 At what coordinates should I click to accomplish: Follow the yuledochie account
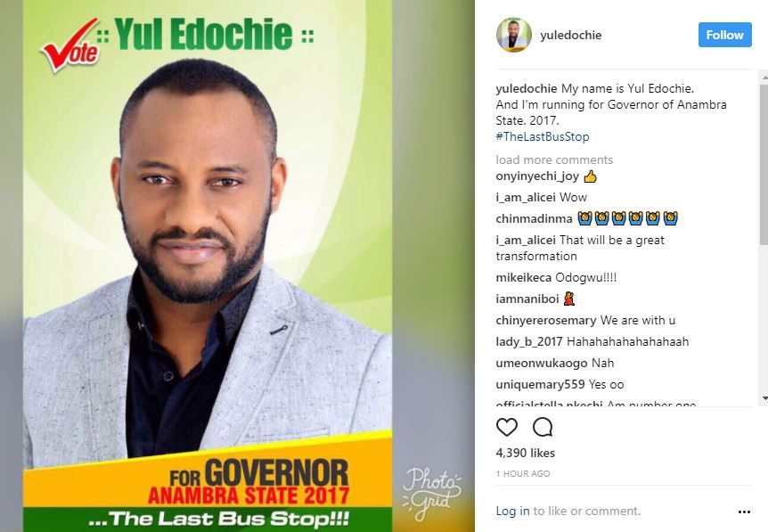coord(724,35)
